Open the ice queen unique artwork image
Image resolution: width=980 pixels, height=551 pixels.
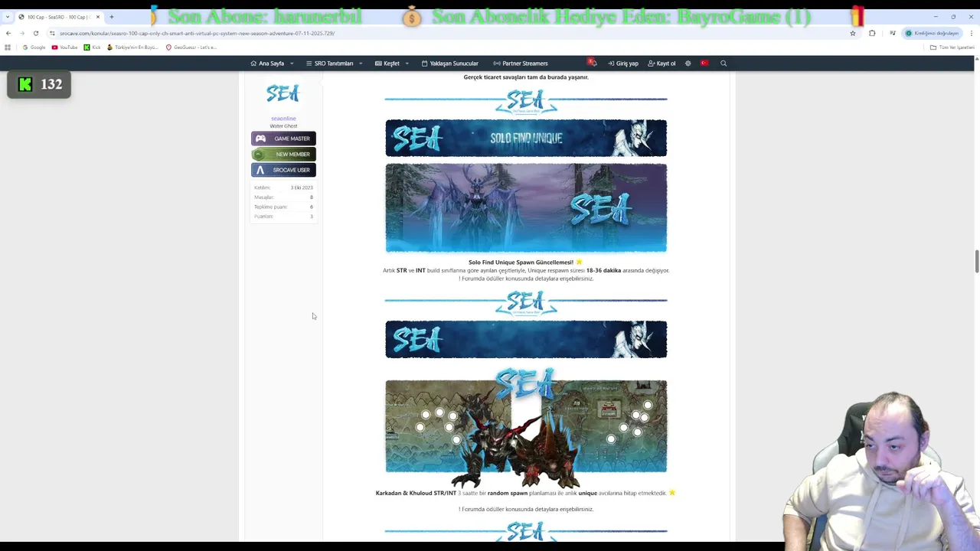point(526,208)
